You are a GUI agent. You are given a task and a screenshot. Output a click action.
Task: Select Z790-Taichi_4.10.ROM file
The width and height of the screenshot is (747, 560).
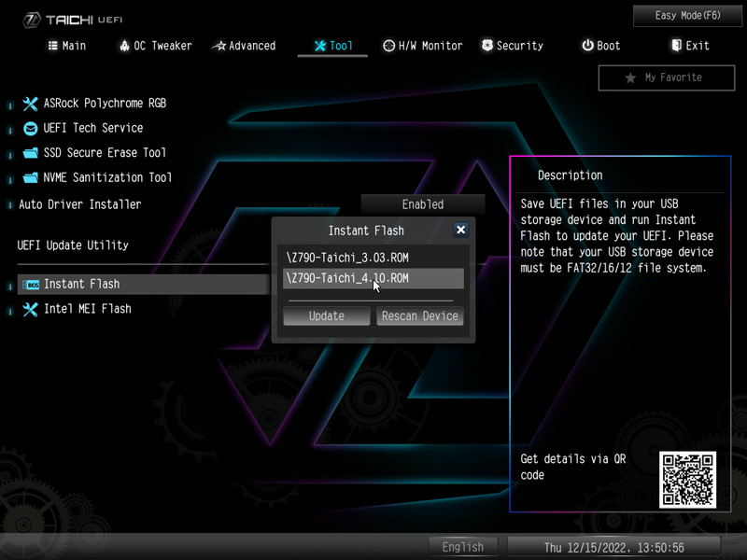[373, 278]
